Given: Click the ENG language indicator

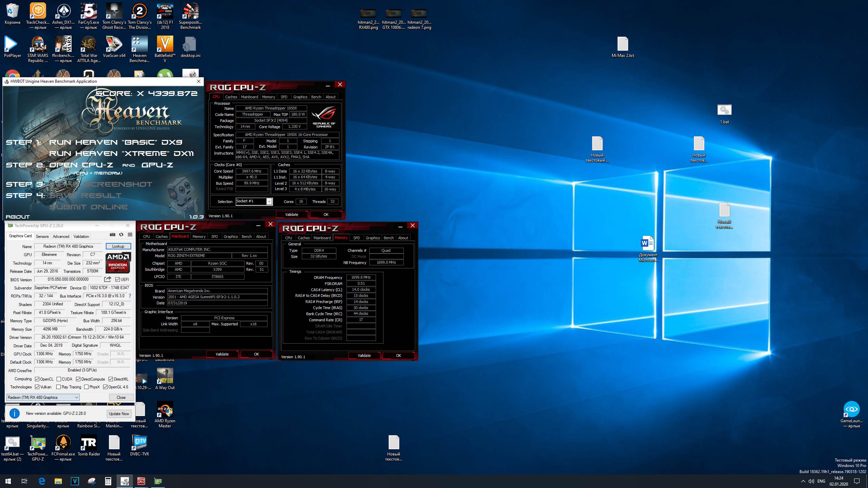Looking at the screenshot, I should 821,481.
